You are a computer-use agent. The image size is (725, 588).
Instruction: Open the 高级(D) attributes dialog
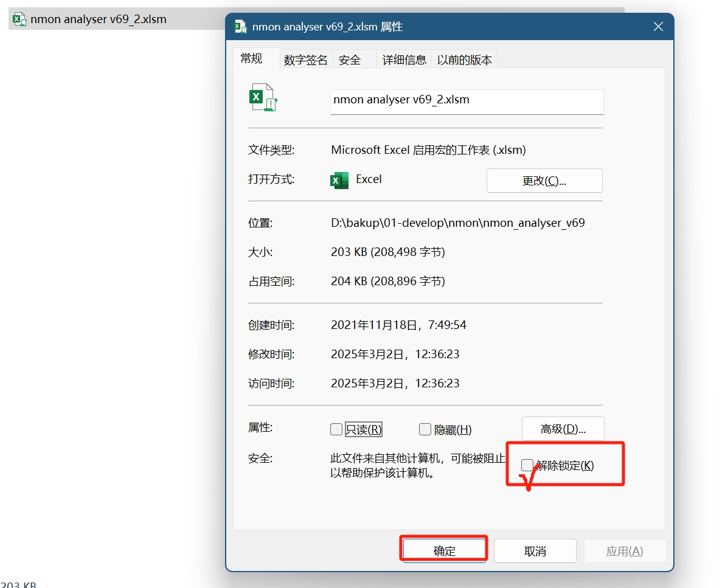(x=563, y=428)
